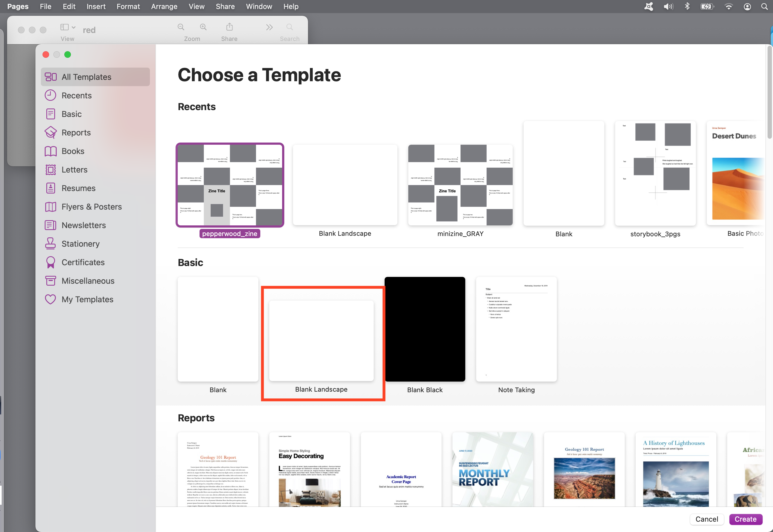Select the Reports category label
The image size is (773, 532).
[76, 132]
